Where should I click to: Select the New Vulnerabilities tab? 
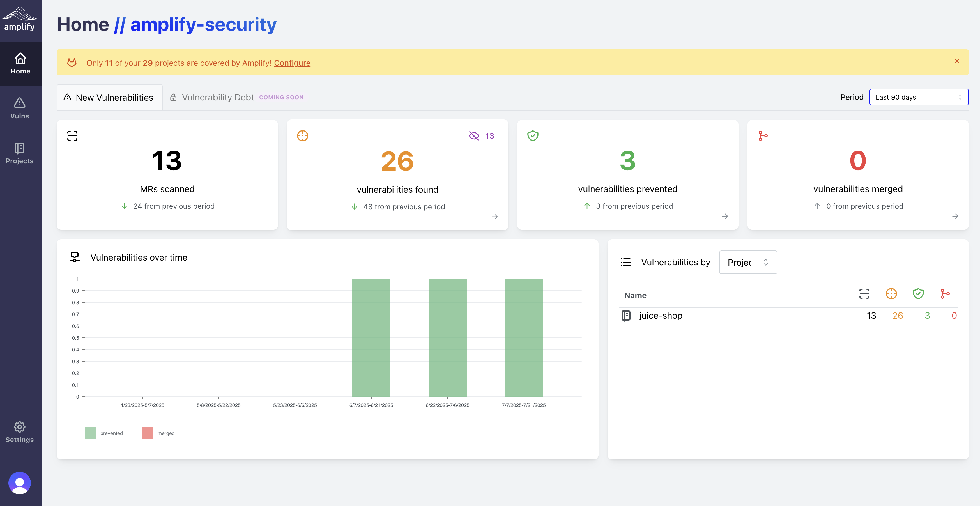coord(109,97)
